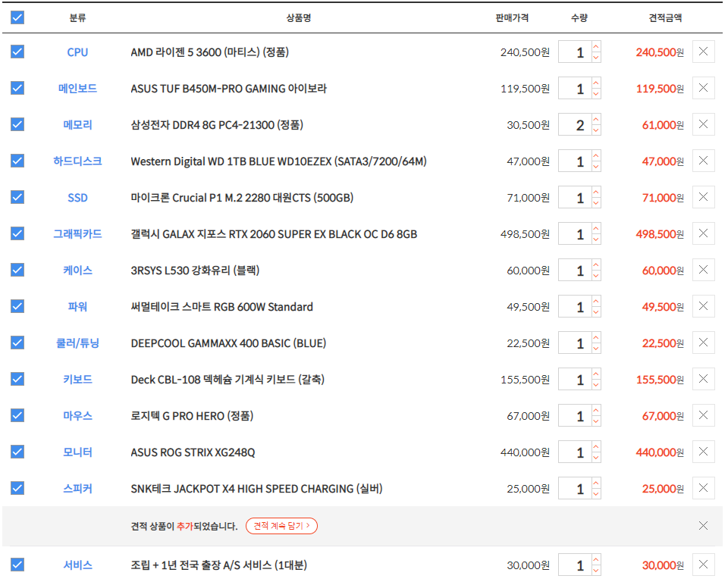Open the 키보드 category link
This screenshot has height=582, width=728.
click(x=77, y=379)
